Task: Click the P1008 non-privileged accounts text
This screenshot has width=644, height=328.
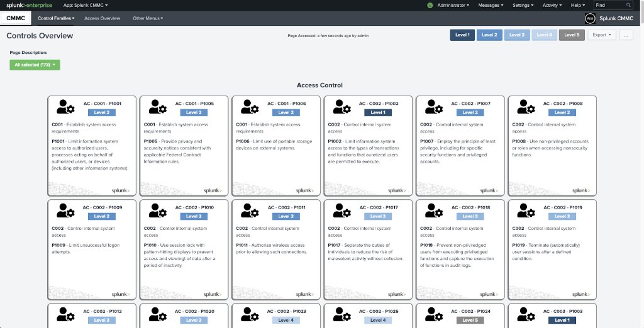Action: (550, 148)
